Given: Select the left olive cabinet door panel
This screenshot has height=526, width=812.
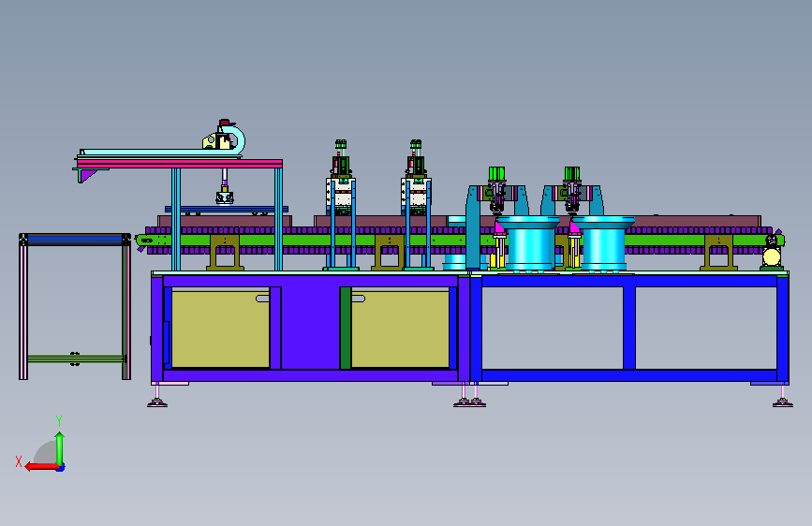Looking at the screenshot, I should click(220, 329).
